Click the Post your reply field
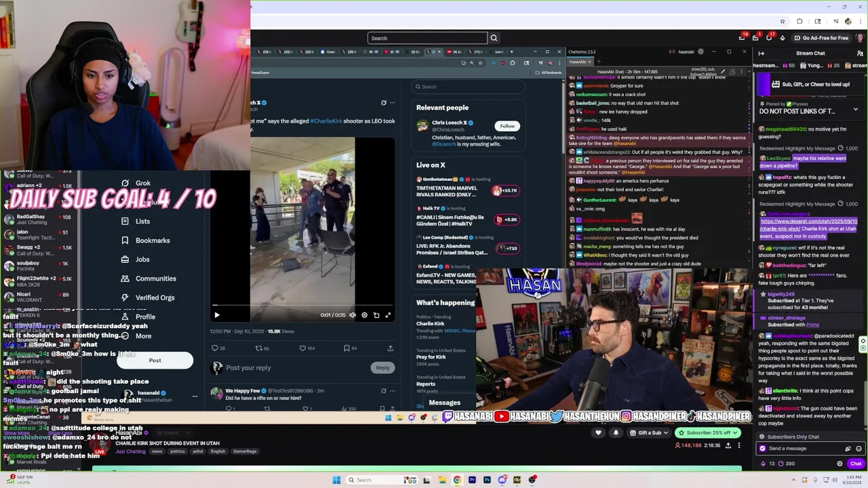868x488 pixels. point(248,367)
